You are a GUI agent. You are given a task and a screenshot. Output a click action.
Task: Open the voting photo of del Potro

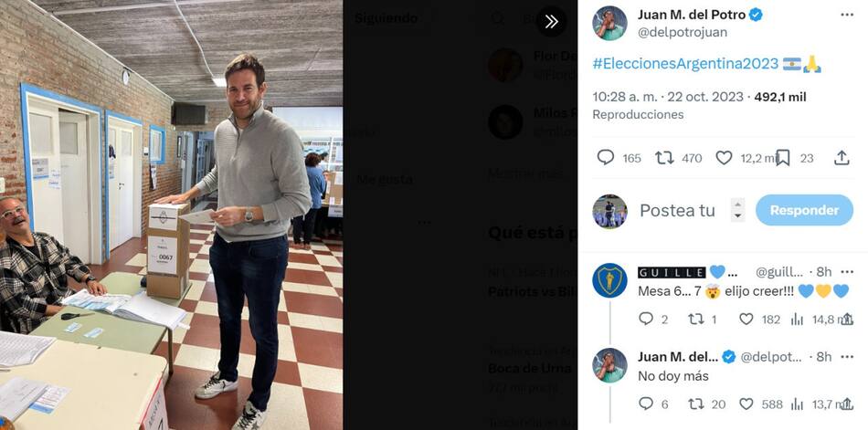[171, 215]
